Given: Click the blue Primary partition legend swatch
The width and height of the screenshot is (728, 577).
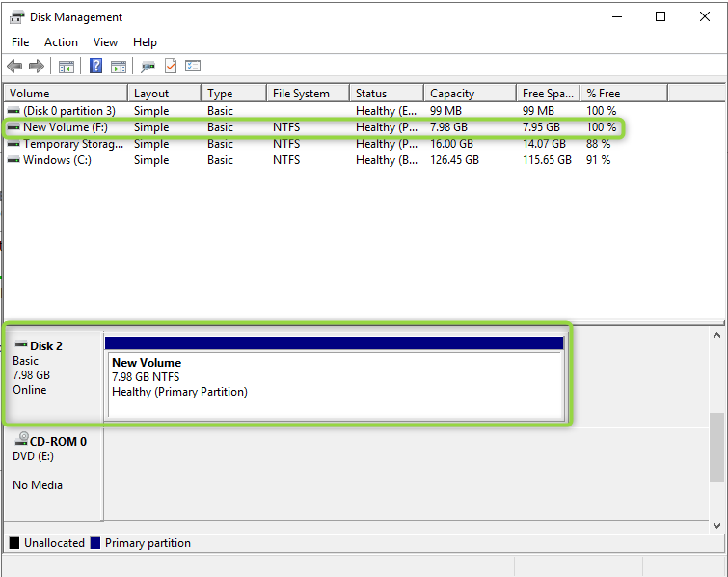Looking at the screenshot, I should click(95, 543).
